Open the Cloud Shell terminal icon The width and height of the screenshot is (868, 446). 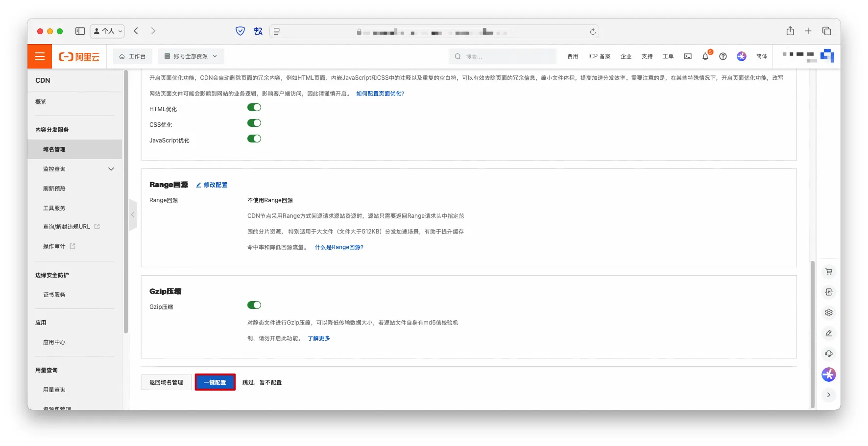(x=687, y=56)
